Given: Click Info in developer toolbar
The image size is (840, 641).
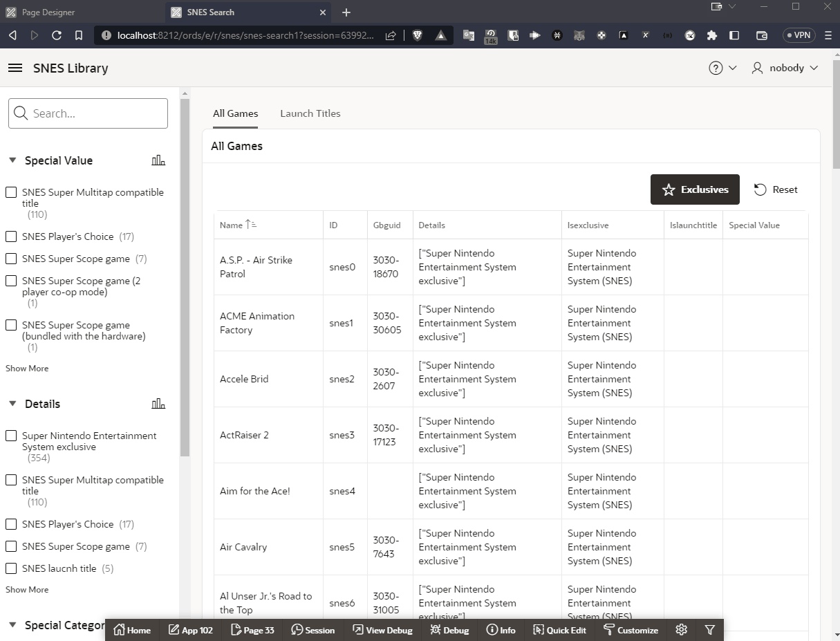Looking at the screenshot, I should point(501,630).
